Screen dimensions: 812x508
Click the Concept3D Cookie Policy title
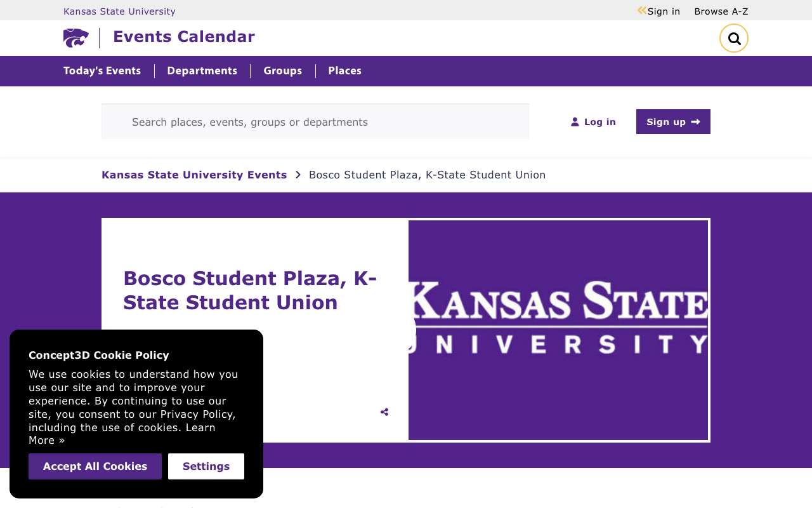pos(99,355)
